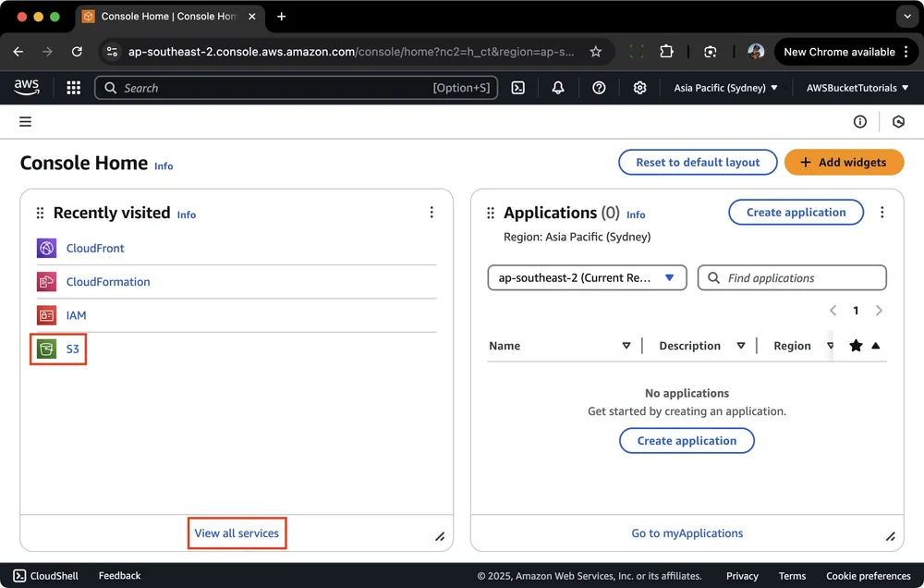Open View all services link
Viewport: 924px width, 588px height.
[237, 533]
